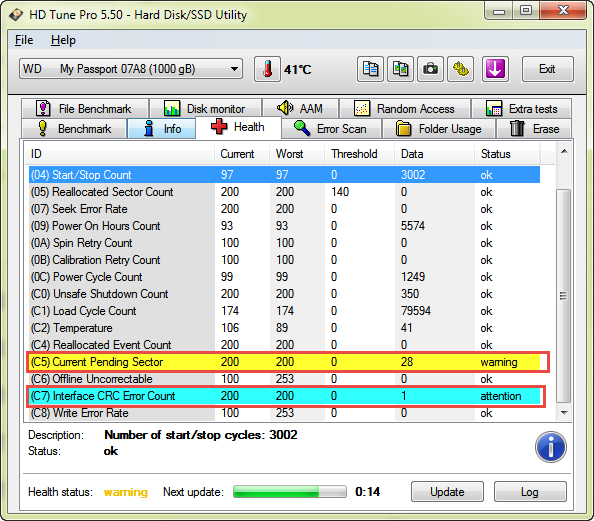Select the (C8) Write Error Rate row
This screenshot has width=594, height=521.
pyautogui.click(x=284, y=413)
